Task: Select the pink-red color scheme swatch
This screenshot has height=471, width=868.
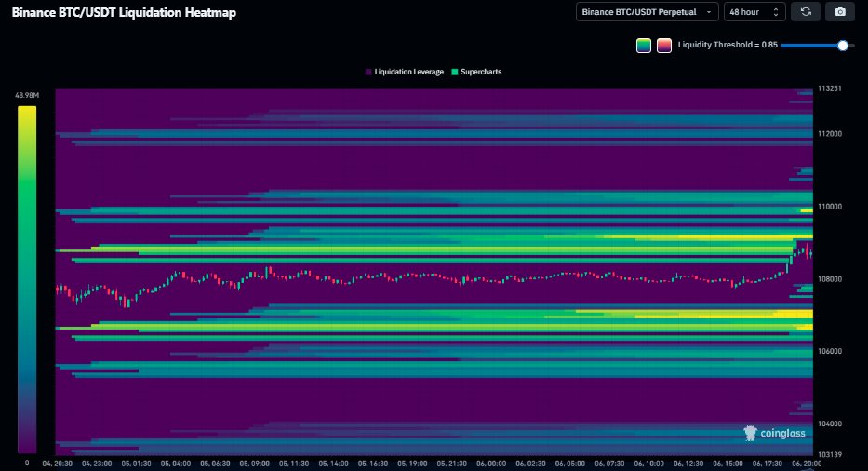Action: pyautogui.click(x=663, y=46)
